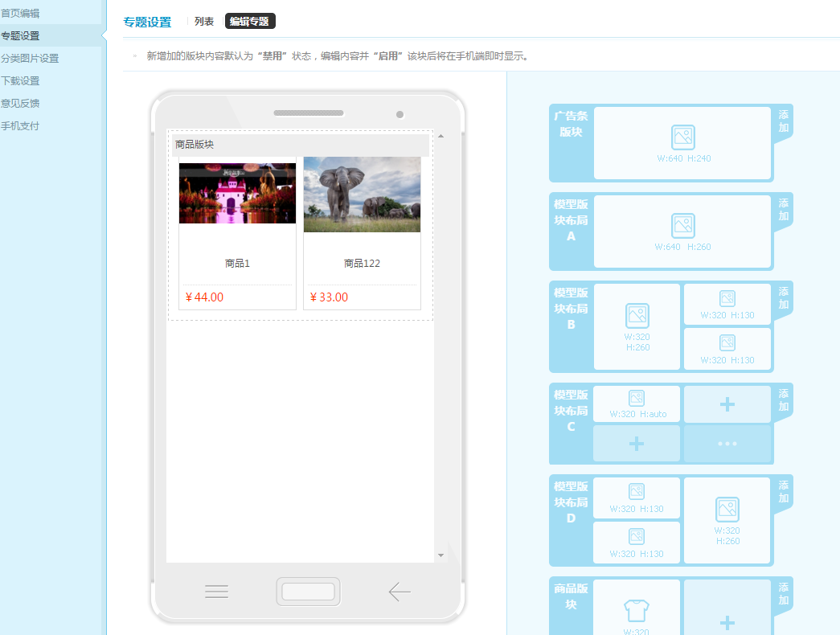Add the 商品版块 block from panel

coord(783,594)
